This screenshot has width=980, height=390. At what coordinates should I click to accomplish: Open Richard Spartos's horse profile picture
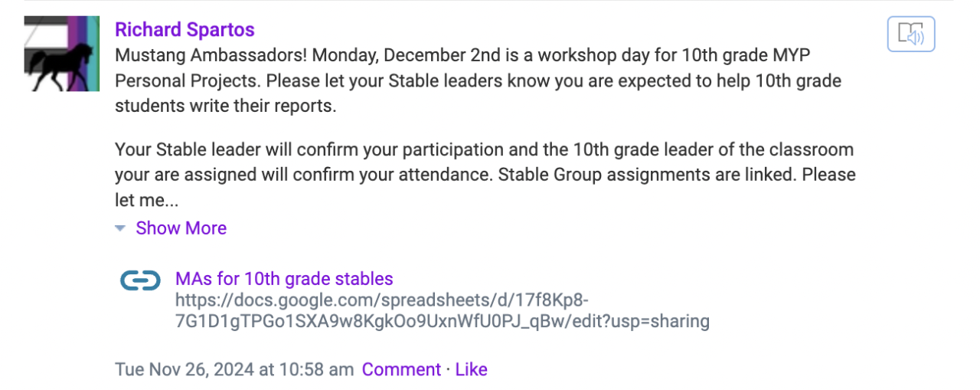coord(62,54)
